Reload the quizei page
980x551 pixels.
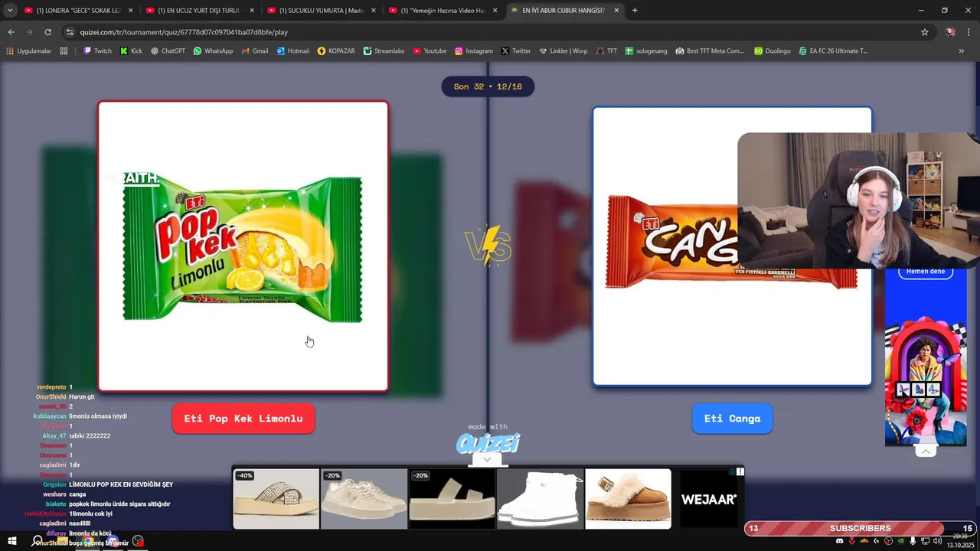click(47, 32)
